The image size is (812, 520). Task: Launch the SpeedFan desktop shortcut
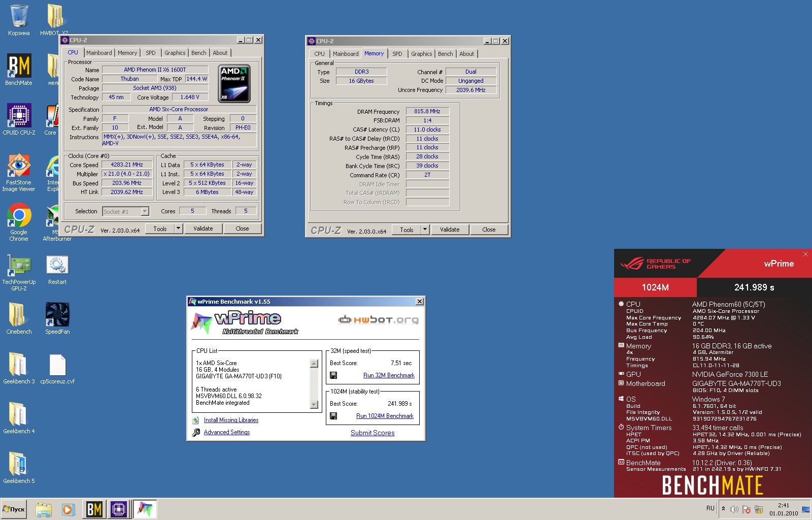pos(57,319)
